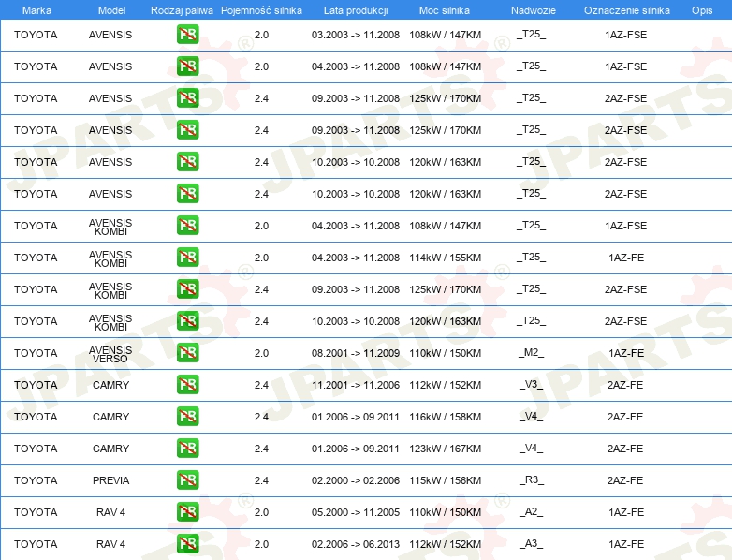Select the _V3_ body code

click(532, 384)
